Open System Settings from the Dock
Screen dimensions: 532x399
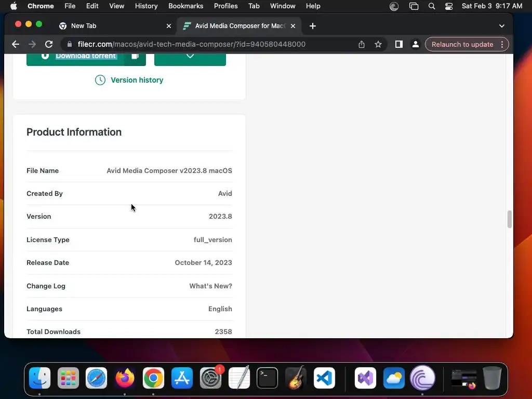pos(210,378)
